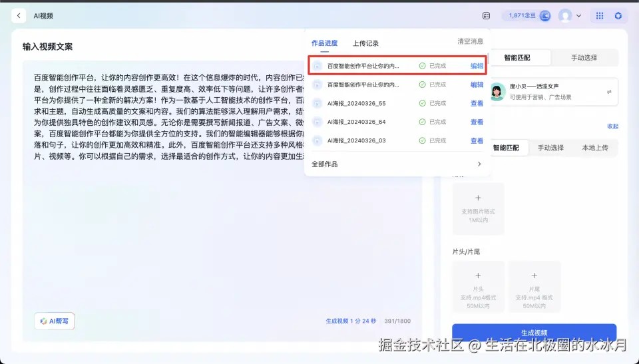Viewport: 639px width, 364px height.
Task: Click completed check icon for AI海报_20240326_55
Action: point(422,104)
